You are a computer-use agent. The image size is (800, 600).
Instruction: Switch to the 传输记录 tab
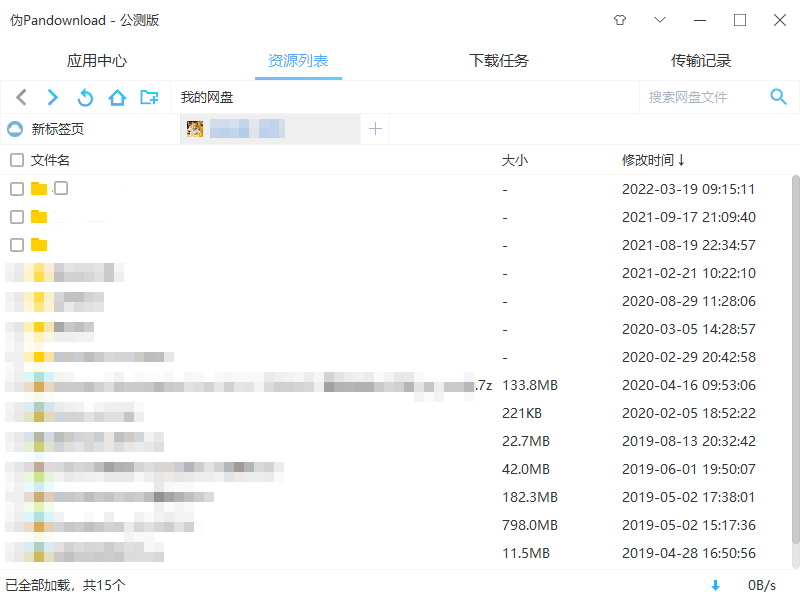[701, 61]
